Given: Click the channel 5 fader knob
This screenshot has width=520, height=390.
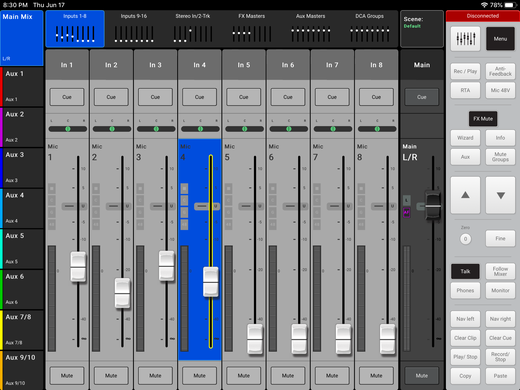Looking at the screenshot, I should 255,339.
